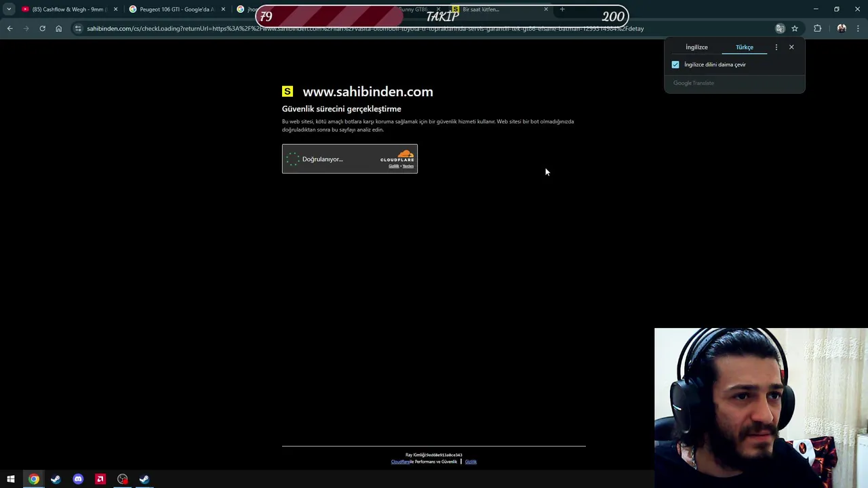This screenshot has height=488, width=868.
Task: Open the browser home page icon
Action: (x=58, y=28)
